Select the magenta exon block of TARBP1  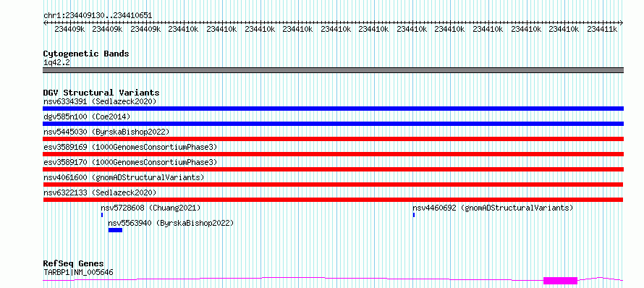pos(560,281)
